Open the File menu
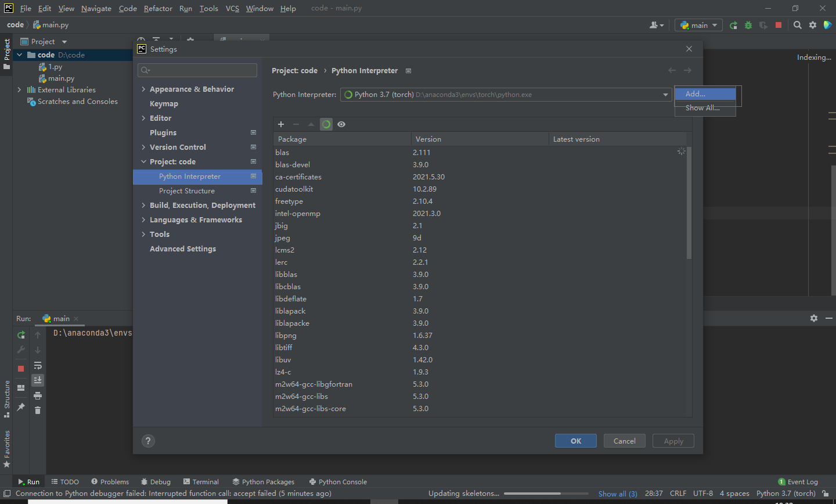The image size is (836, 504). (x=26, y=8)
